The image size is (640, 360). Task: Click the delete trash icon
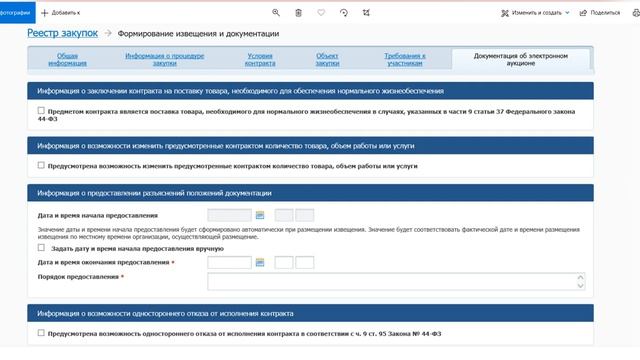pyautogui.click(x=298, y=13)
